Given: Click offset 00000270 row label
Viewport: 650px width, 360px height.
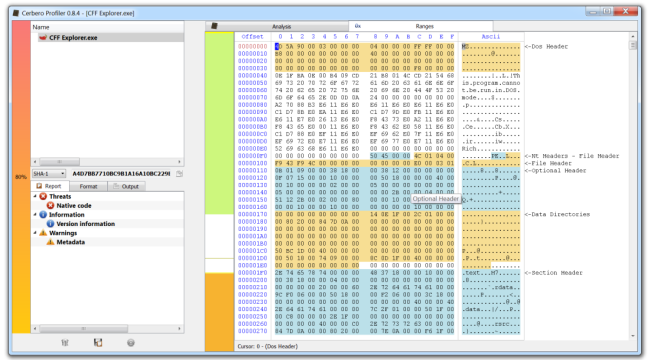Looking at the screenshot, I should 252,331.
